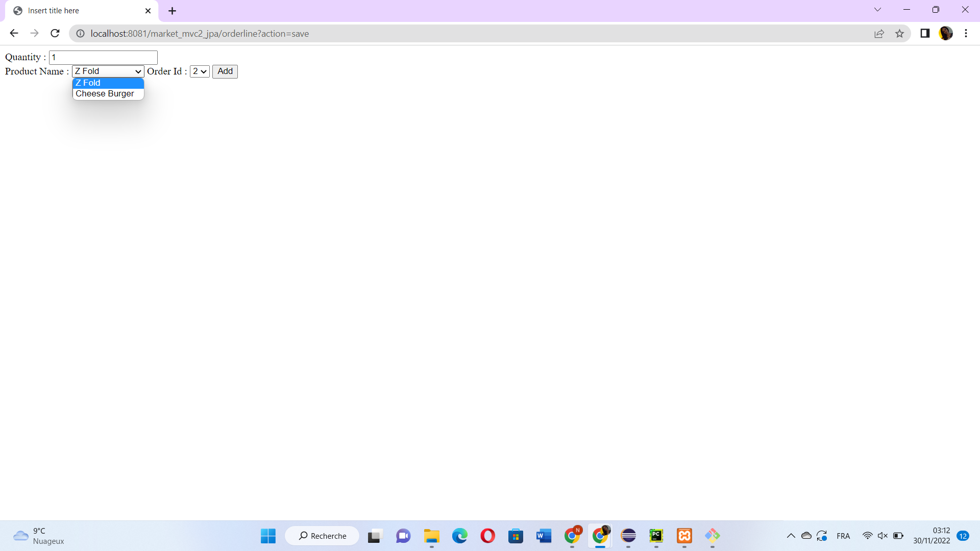
Task: Collapse the Product Name dropdown
Action: point(108,71)
